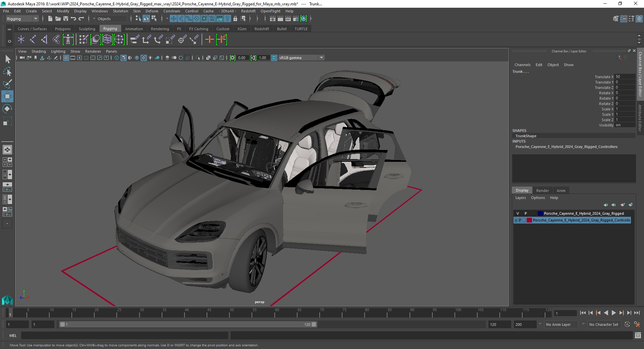Click the Redo arrow icon
The height and width of the screenshot is (349, 644).
point(81,19)
